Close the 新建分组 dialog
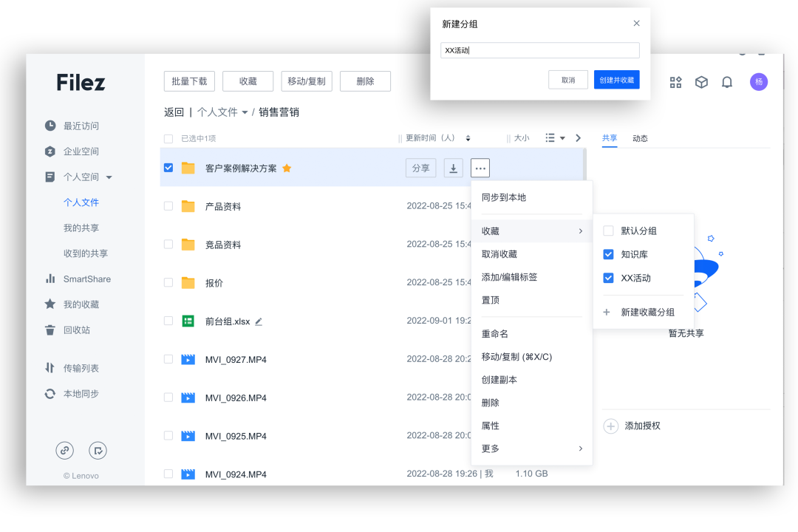The height and width of the screenshot is (532, 798). pos(636,24)
